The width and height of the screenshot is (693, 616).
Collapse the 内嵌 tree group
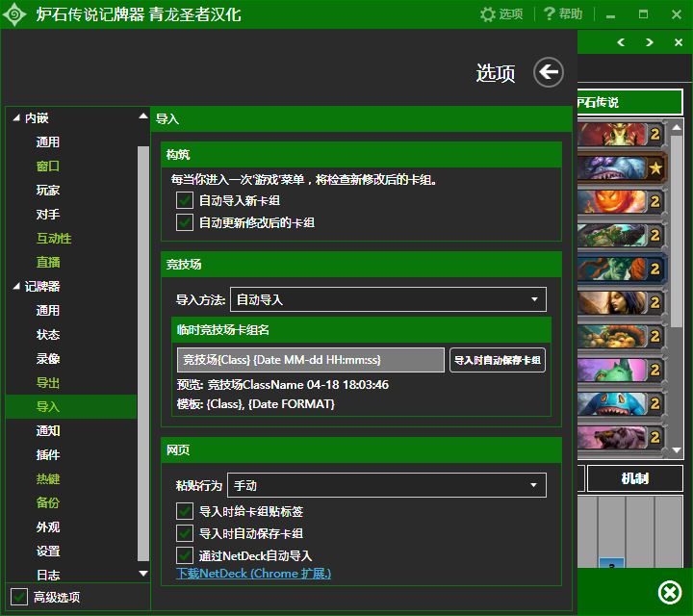tap(16, 118)
